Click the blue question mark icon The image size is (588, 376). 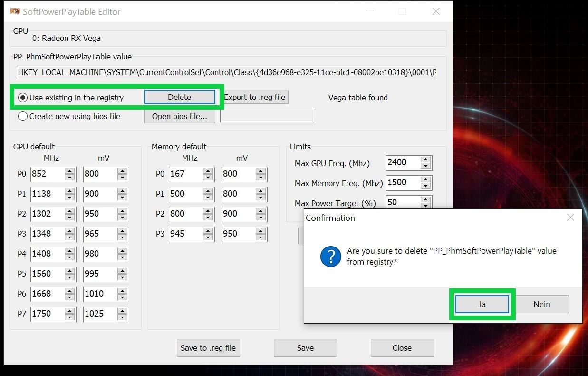tap(331, 257)
